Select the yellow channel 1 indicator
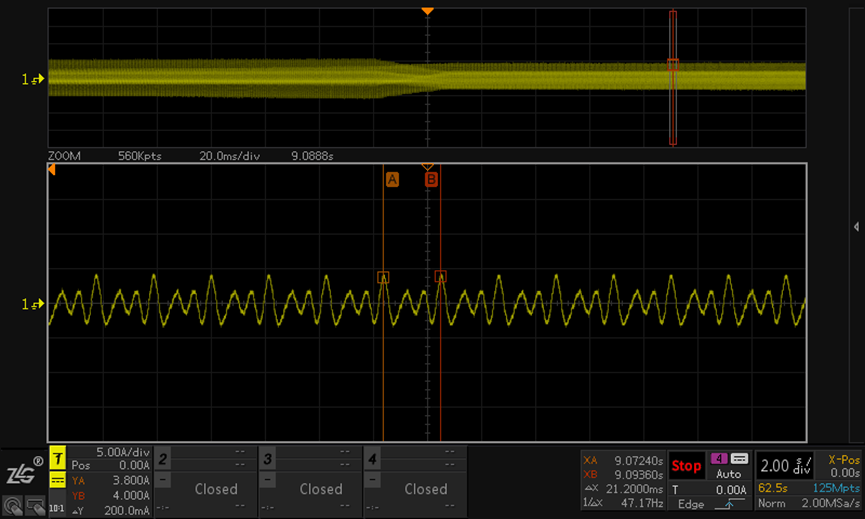Screen dimensions: 865x519 [57, 459]
